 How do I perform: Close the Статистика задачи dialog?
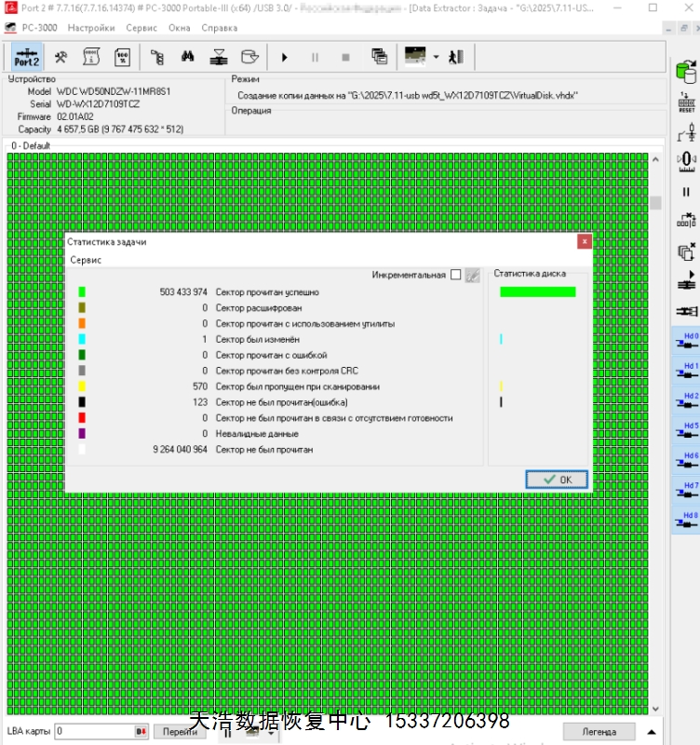[x=584, y=241]
